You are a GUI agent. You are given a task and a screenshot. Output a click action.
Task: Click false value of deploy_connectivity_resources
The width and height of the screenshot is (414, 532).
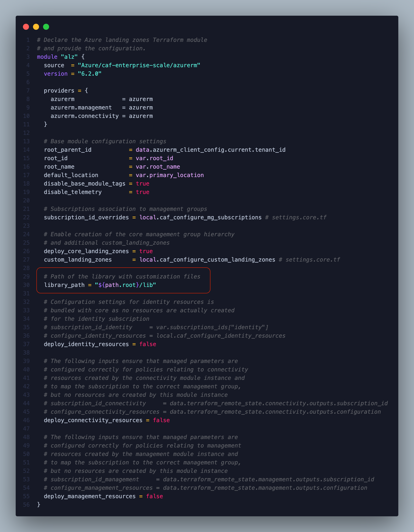point(161,420)
